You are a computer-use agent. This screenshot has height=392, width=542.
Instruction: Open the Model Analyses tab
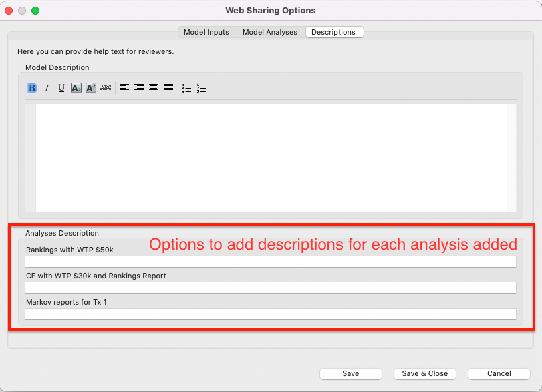[269, 32]
